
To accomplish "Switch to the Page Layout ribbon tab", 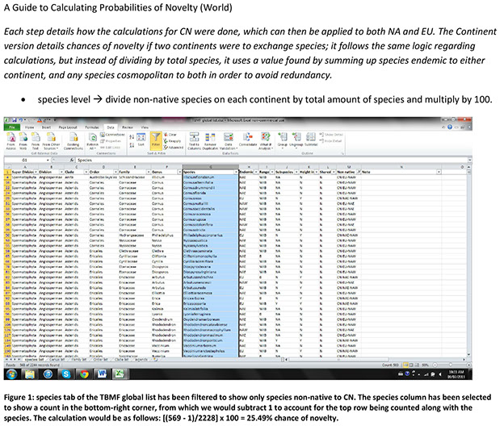I will (x=68, y=127).
